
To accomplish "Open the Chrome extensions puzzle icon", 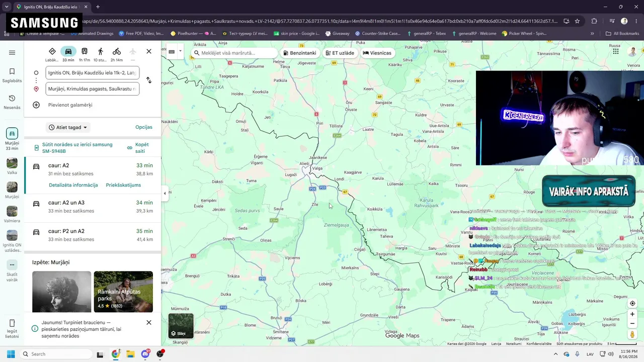I will pyautogui.click(x=594, y=21).
